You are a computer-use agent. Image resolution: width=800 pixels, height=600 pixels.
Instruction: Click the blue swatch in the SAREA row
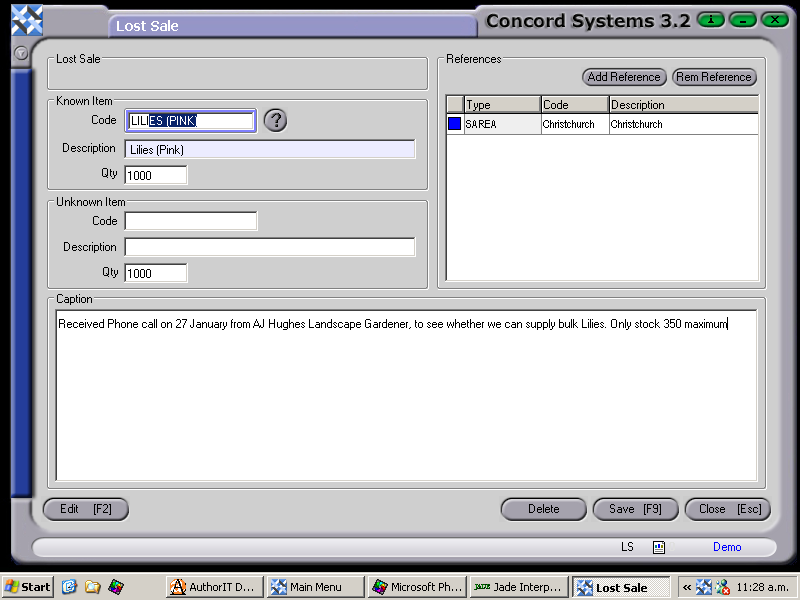click(454, 123)
